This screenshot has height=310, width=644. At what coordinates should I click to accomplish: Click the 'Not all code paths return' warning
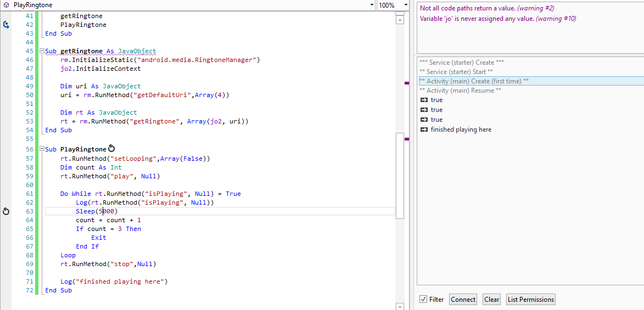[x=467, y=8]
